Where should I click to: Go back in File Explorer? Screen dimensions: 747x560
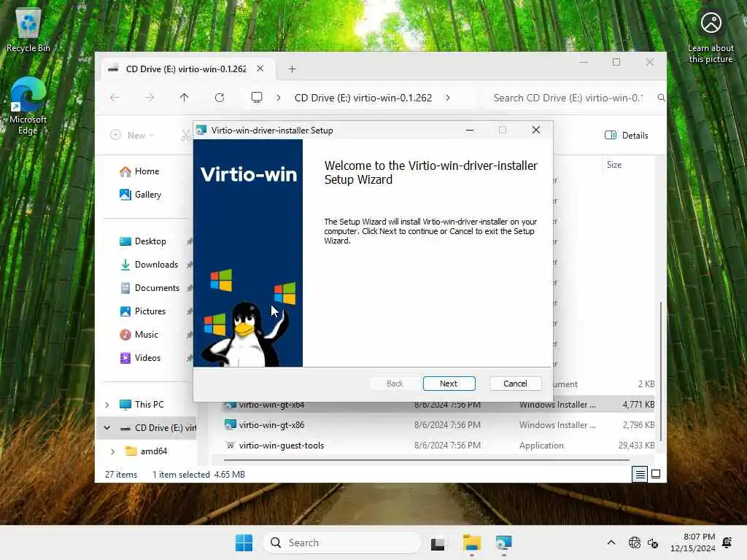115,98
